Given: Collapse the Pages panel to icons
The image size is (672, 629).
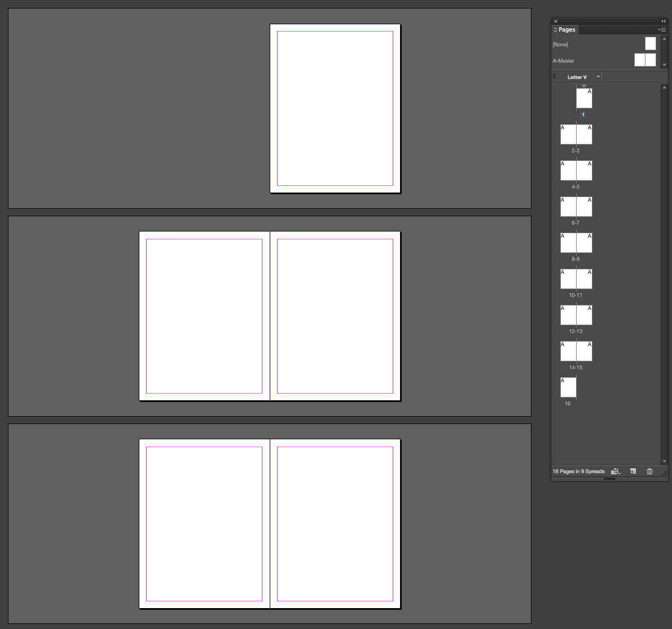Looking at the screenshot, I should [664, 21].
